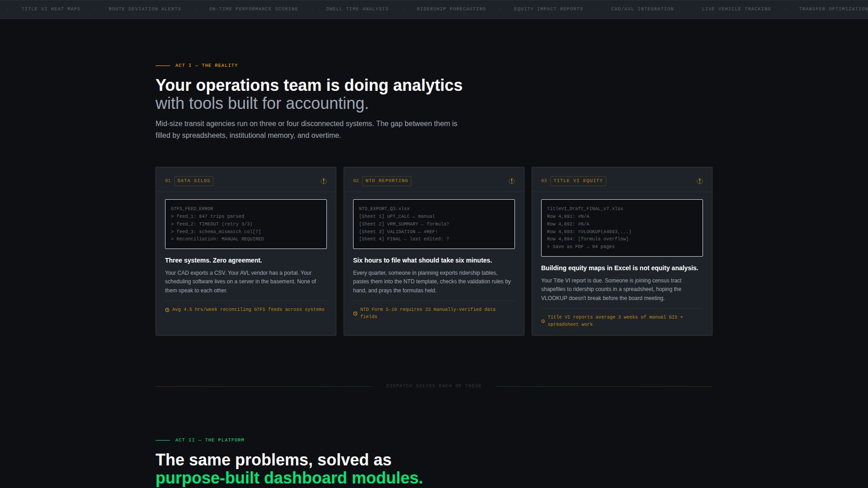Click TRANSFER OPTIMIZATION in ticker
Screen dimensions: 868x488
pos(833,9)
